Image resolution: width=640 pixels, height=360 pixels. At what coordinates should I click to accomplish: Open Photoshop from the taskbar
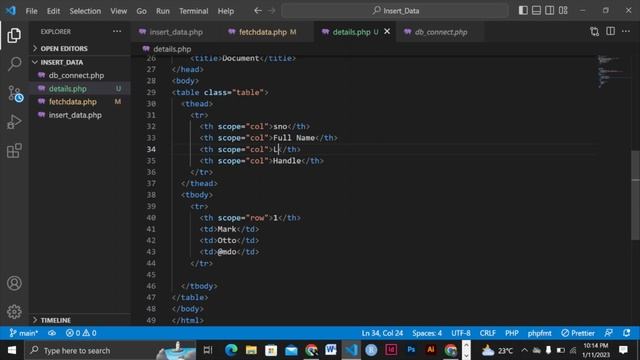click(411, 350)
